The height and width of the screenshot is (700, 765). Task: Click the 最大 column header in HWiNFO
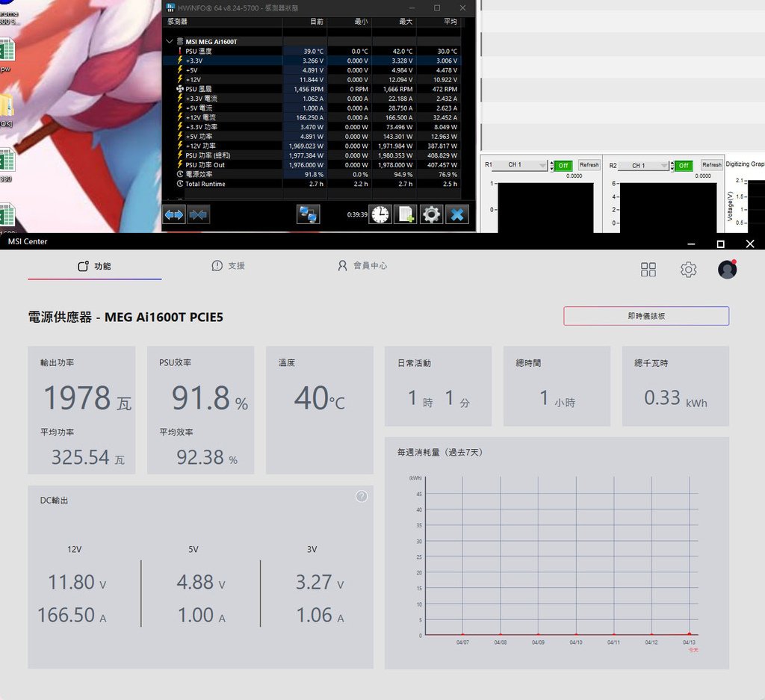[394, 22]
